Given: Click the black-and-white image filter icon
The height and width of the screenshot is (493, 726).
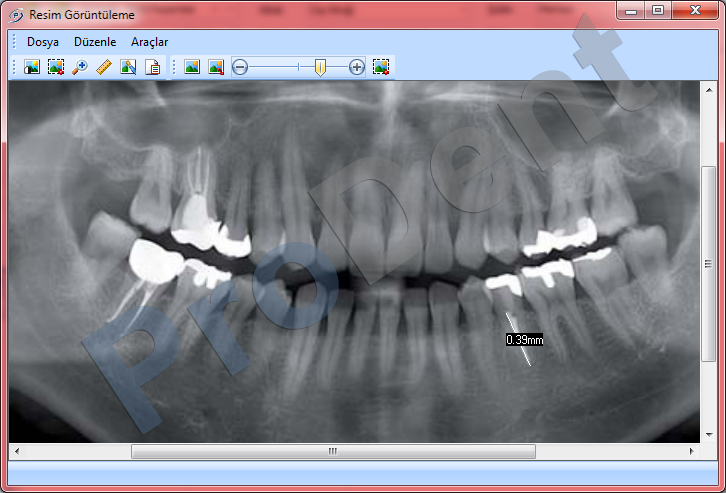Looking at the screenshot, I should [32, 67].
